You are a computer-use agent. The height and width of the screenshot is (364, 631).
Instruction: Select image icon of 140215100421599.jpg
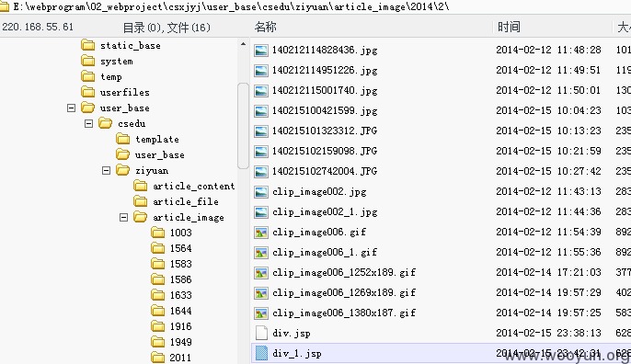pos(261,111)
